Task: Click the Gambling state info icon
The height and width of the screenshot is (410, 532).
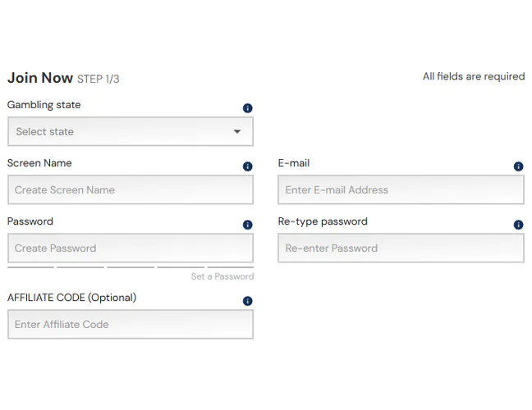Action: tap(248, 108)
